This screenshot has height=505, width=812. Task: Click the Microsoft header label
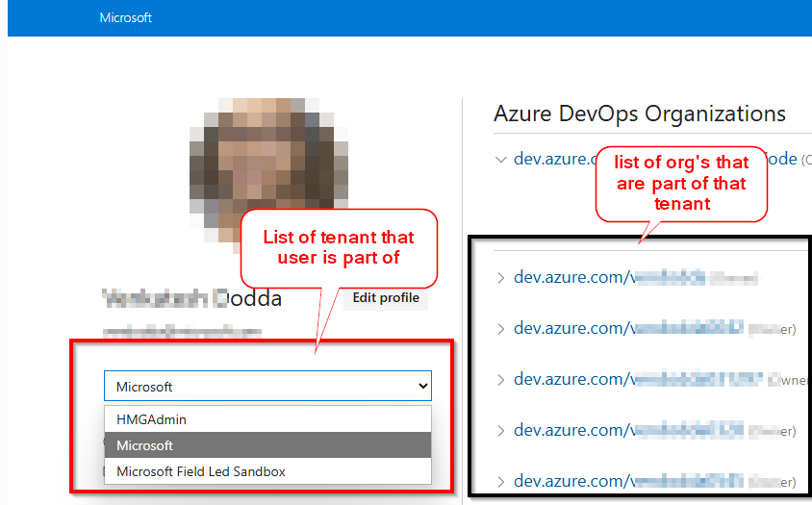click(x=125, y=17)
